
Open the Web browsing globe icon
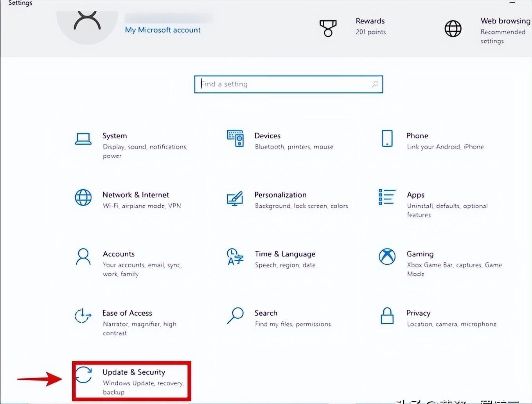[453, 29]
